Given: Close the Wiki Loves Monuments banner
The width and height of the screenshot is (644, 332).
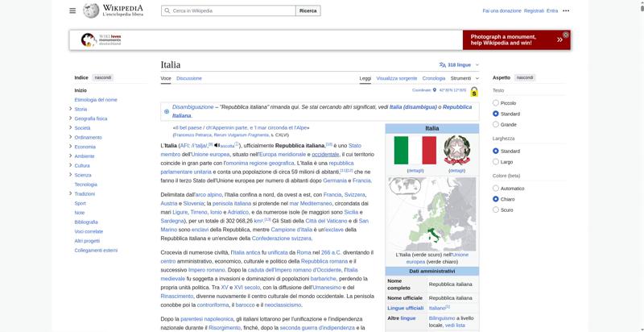Looking at the screenshot, I should point(566,35).
